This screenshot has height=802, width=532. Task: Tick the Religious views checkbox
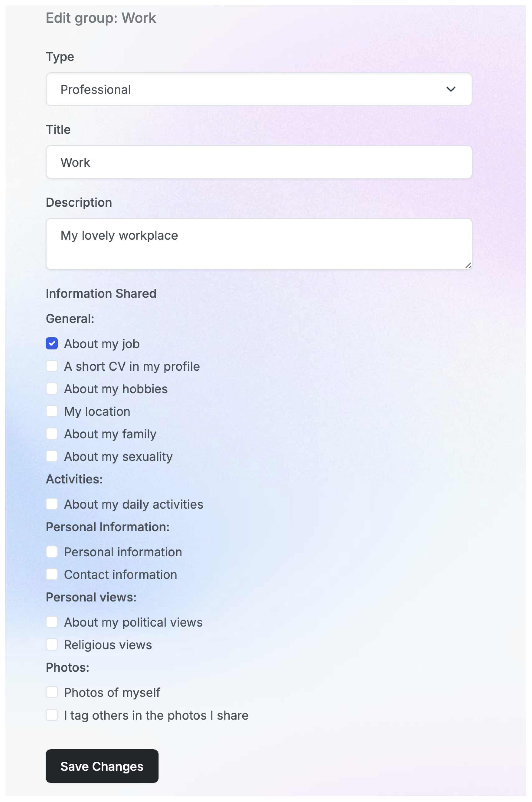(52, 645)
